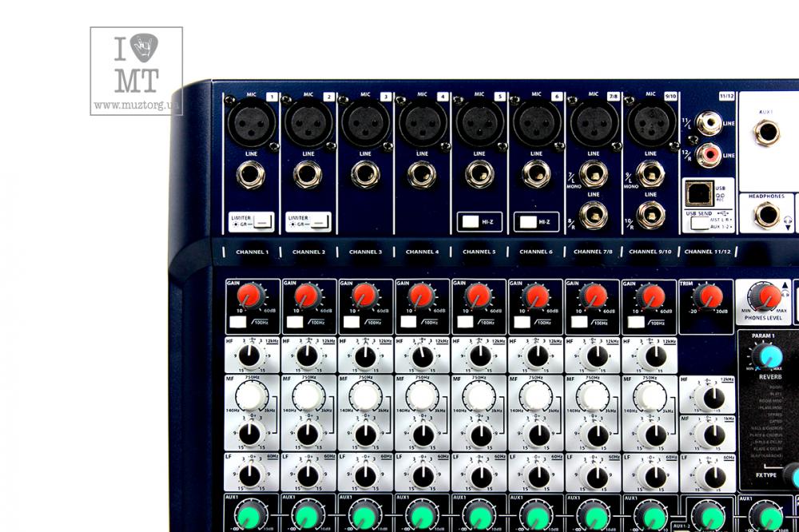Click the USB Send selector switch
This screenshot has height=532, width=799.
pos(701,224)
